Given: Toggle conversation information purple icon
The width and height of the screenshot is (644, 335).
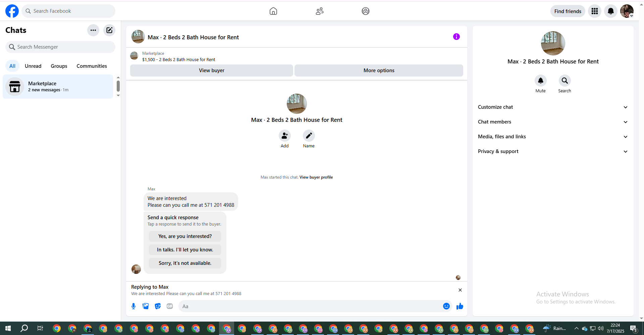Looking at the screenshot, I should (457, 37).
